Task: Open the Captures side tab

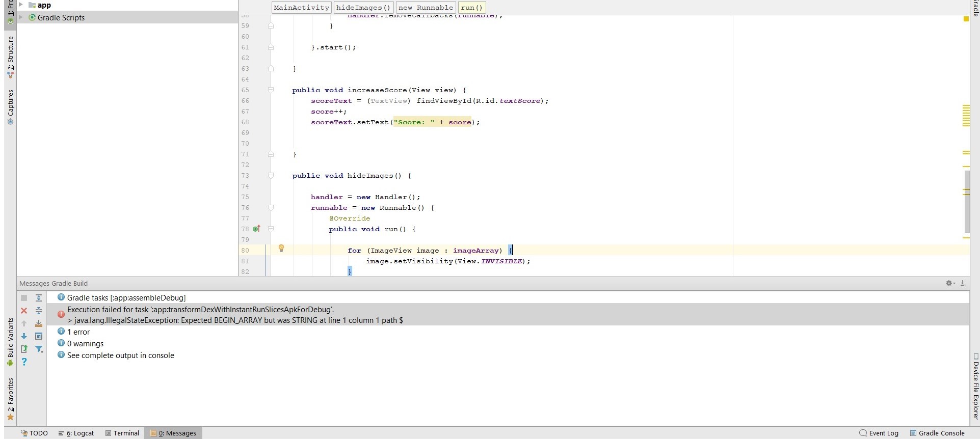Action: [10, 107]
